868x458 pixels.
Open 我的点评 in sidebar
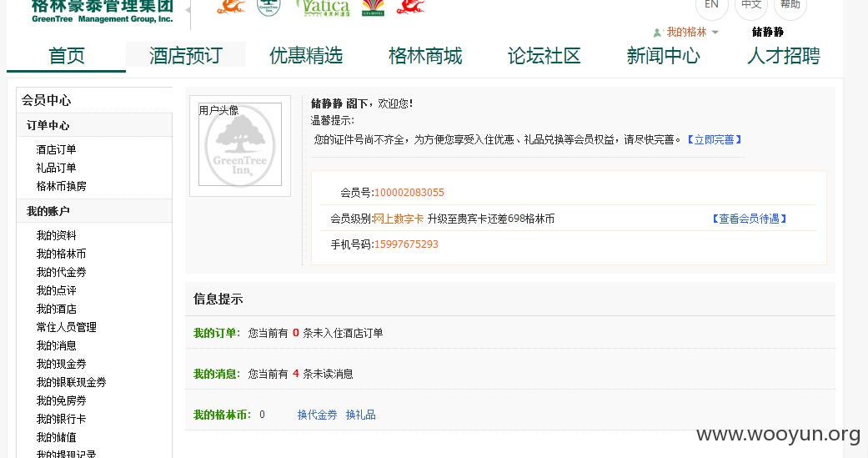point(56,291)
